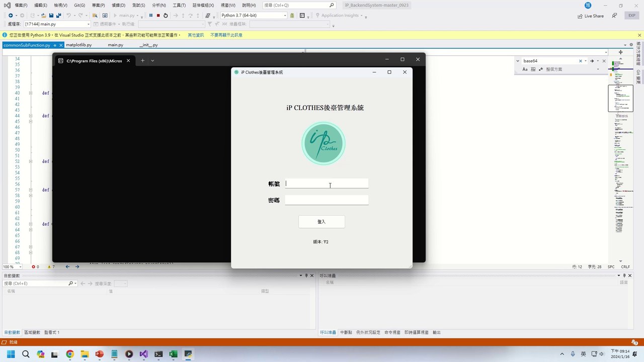
Task: Stop debugging with the red square icon
Action: 158,16
